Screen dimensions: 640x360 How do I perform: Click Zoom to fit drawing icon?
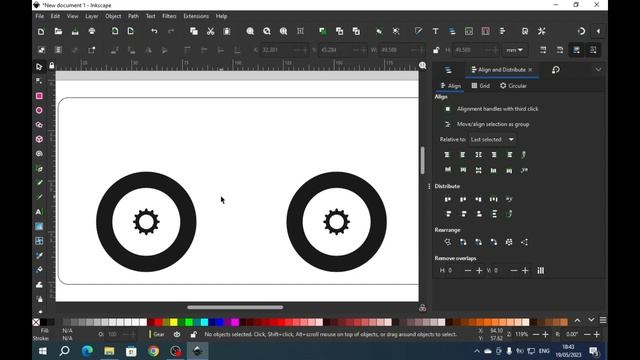[267, 31]
